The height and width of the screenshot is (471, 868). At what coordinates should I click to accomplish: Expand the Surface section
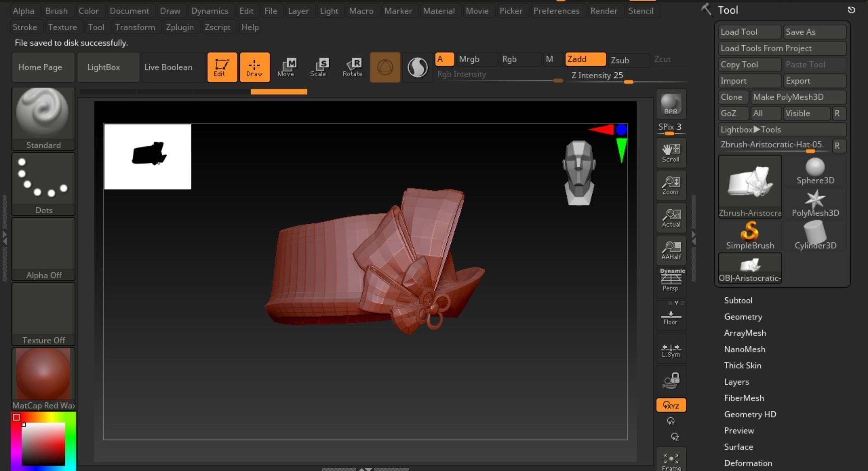[739, 447]
